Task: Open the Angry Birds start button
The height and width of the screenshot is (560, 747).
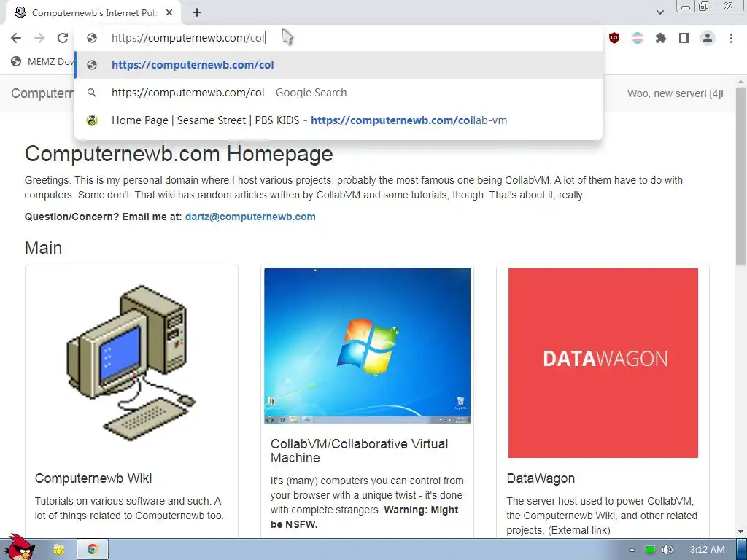Action: tap(18, 548)
